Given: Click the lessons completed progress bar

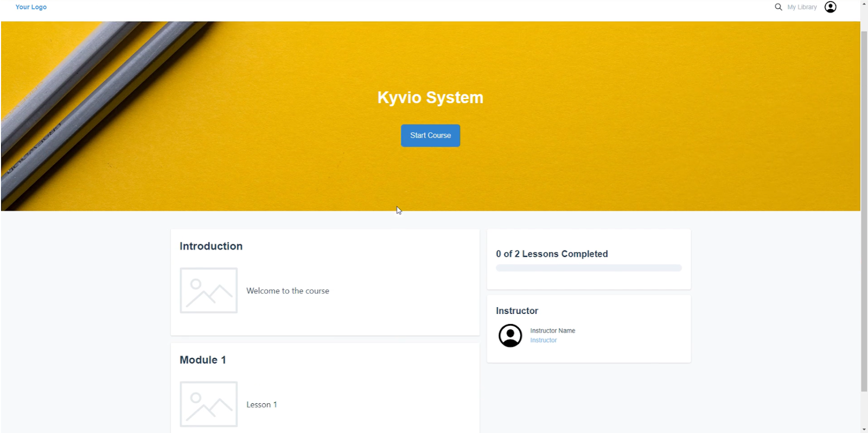Looking at the screenshot, I should point(589,268).
